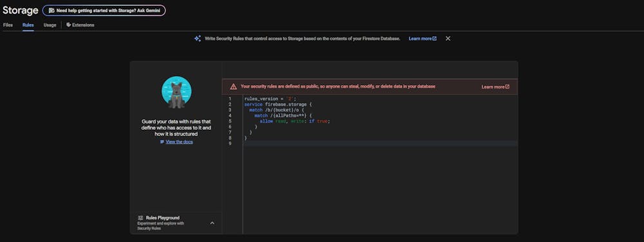The image size is (644, 242).
Task: Expand the Rules Playground panel
Action: click(x=213, y=223)
